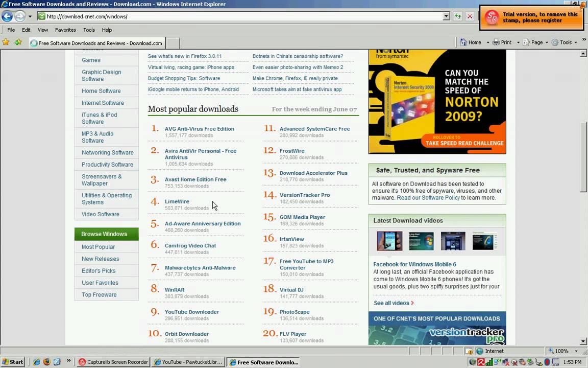The height and width of the screenshot is (368, 588).
Task: Open the iTunes & iPod Software category
Action: pyautogui.click(x=100, y=118)
